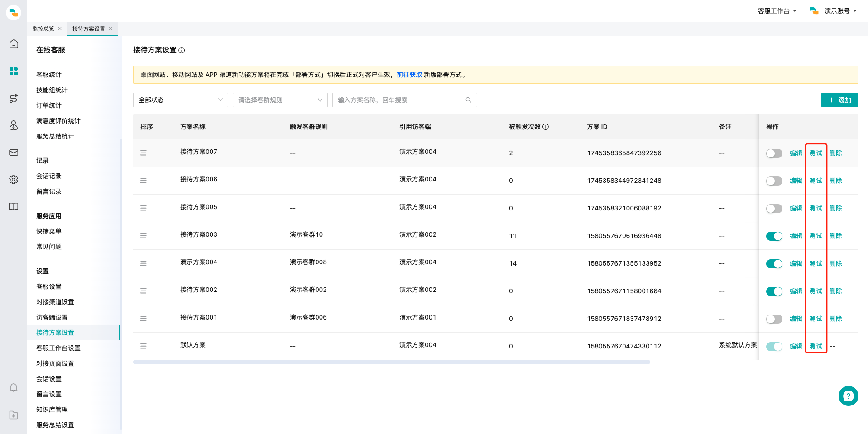Delete 接待方案001 via 删除
868x434 pixels.
pyautogui.click(x=835, y=319)
